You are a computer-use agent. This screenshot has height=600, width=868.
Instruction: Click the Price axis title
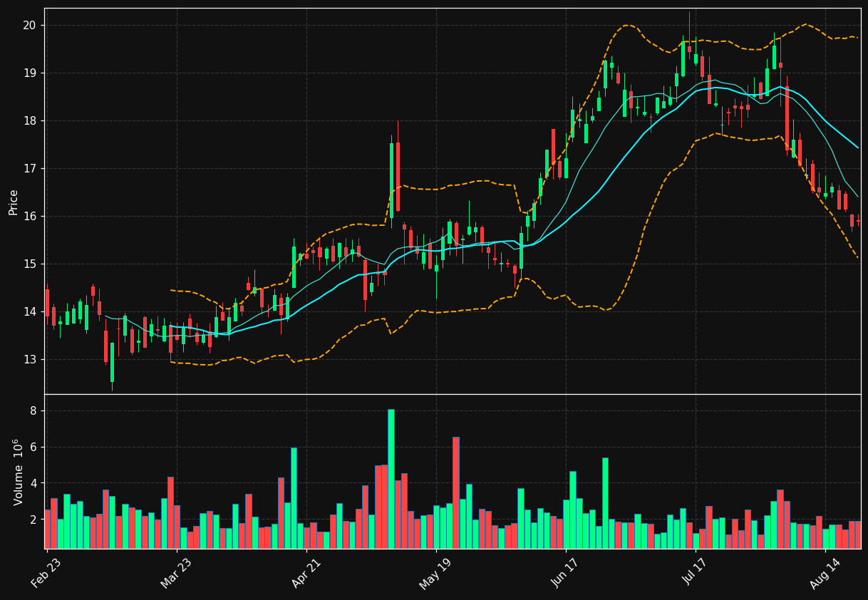(x=14, y=202)
